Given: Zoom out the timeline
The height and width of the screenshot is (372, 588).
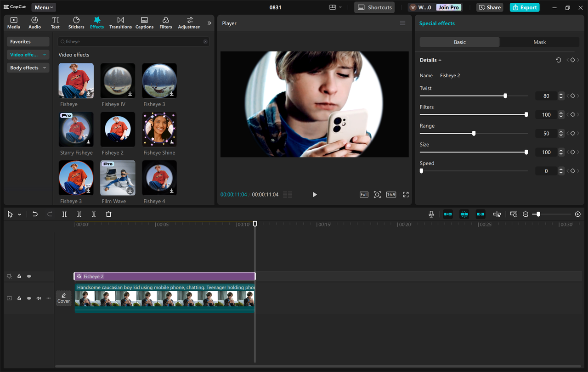Looking at the screenshot, I should tap(526, 214).
